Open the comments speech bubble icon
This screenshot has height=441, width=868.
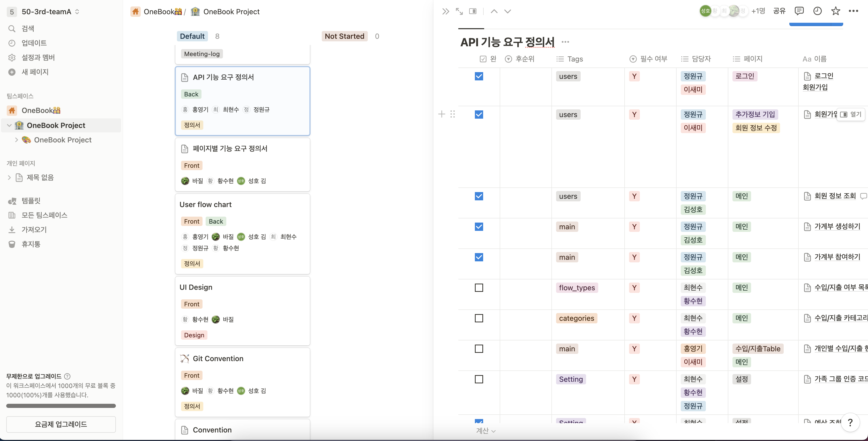tap(799, 11)
